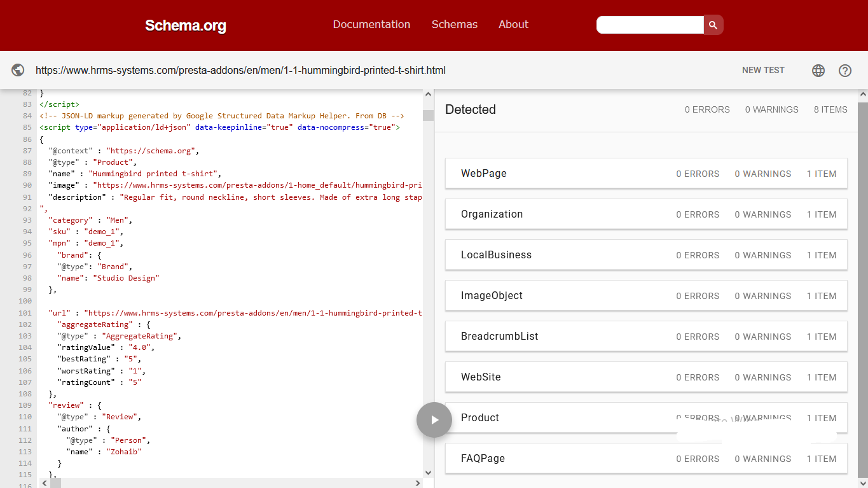The height and width of the screenshot is (488, 868).
Task: Click the ratingValue "4.0" line
Action: (106, 347)
